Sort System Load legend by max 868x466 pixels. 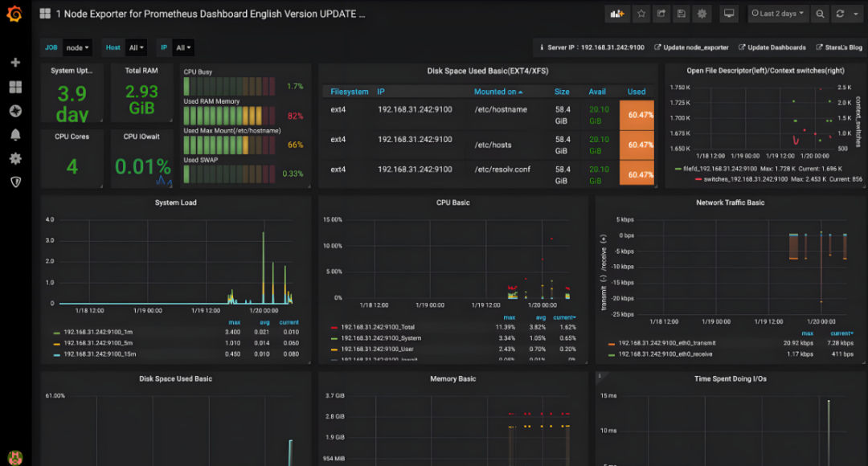tap(234, 322)
